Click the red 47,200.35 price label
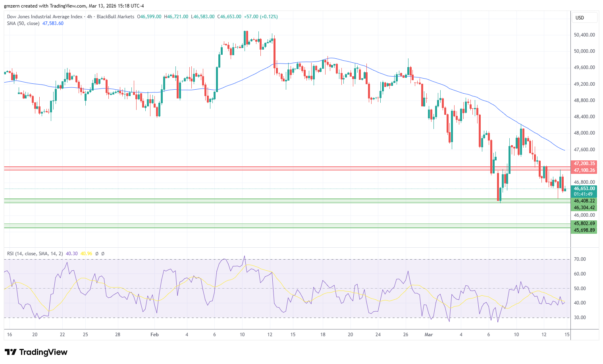 point(584,164)
